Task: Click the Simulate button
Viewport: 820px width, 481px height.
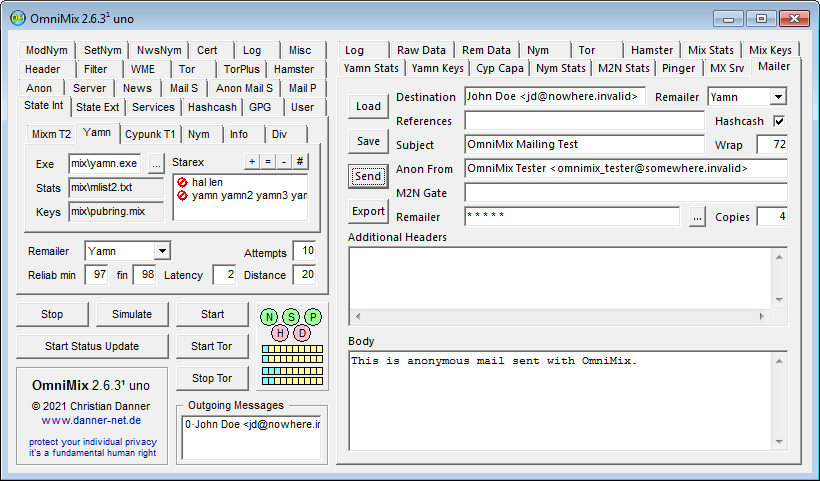Action: [132, 314]
